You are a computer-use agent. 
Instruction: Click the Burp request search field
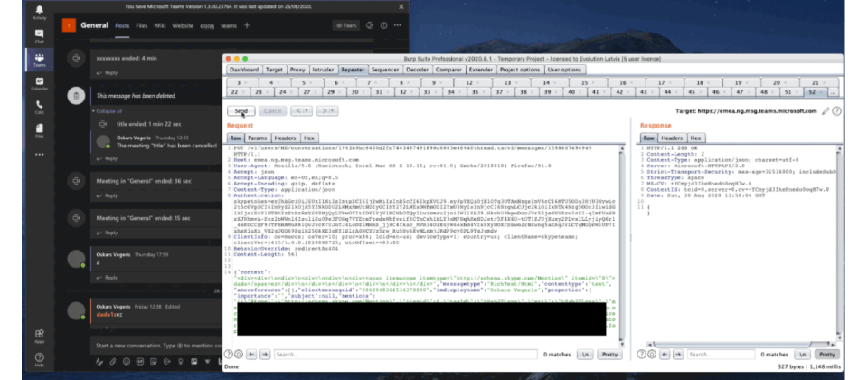405,354
